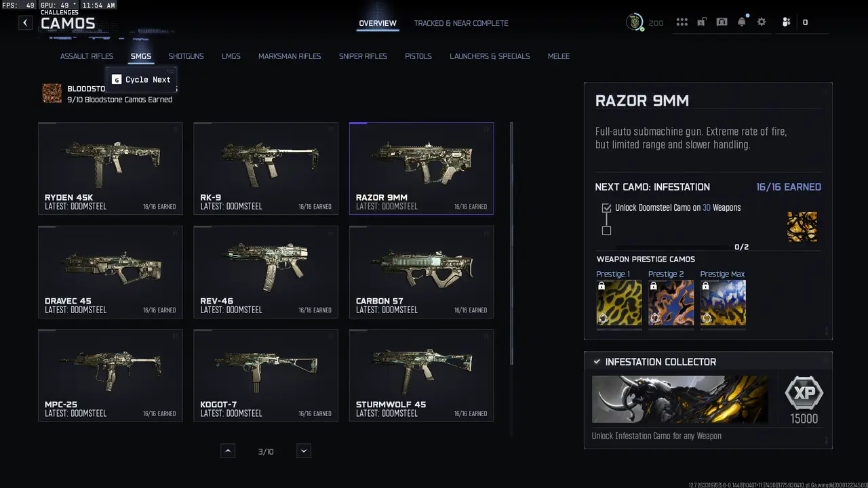Select the Razor 9mm weapon card
This screenshot has height=488, width=868.
pyautogui.click(x=422, y=168)
